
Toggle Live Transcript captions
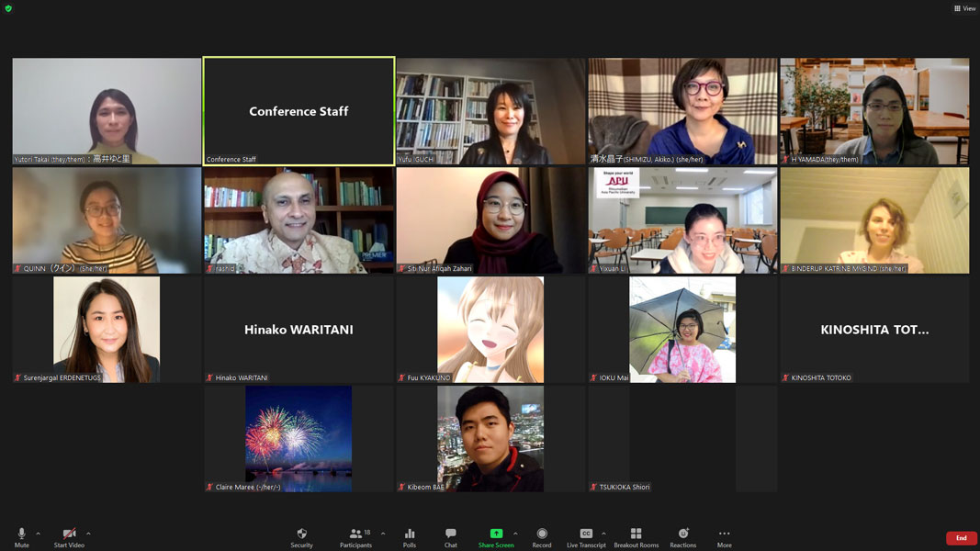tap(586, 537)
